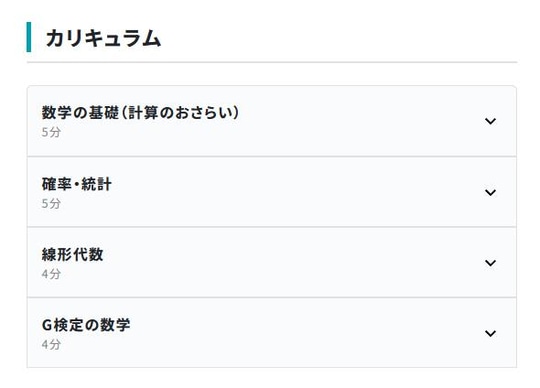Click the 5分 duration under 数学の基礎
Viewport: 540px width, 388px height.
[x=51, y=132]
